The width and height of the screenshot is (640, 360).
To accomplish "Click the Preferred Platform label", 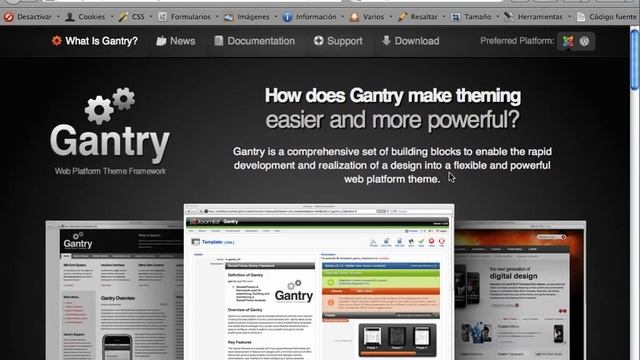I will click(517, 41).
